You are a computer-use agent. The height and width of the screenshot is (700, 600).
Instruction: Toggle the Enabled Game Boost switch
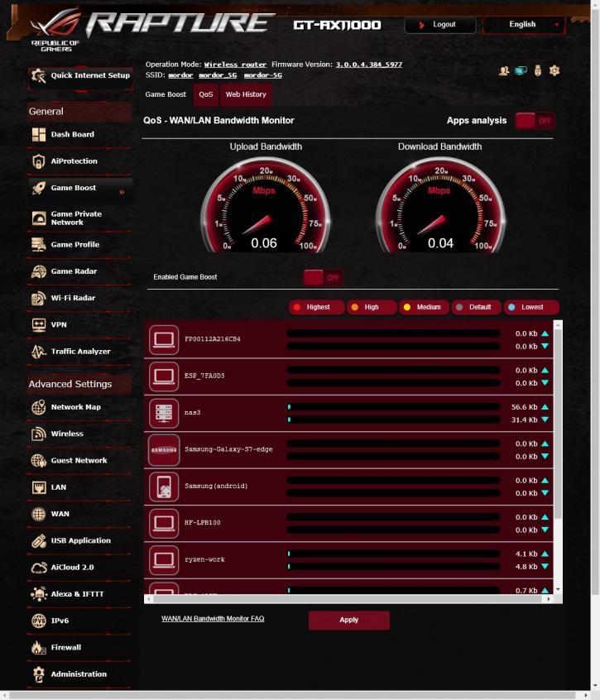324,278
